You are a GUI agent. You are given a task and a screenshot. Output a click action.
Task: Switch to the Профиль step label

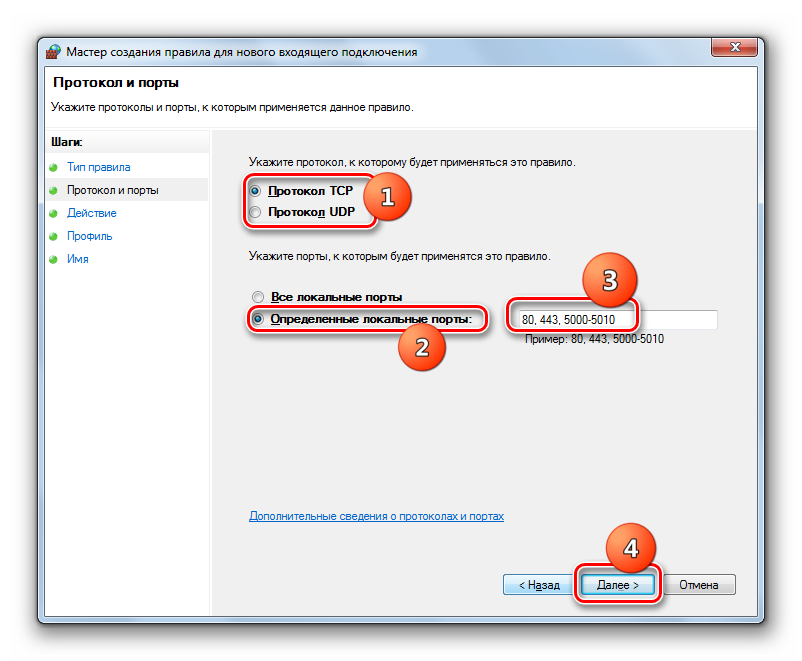click(x=89, y=236)
